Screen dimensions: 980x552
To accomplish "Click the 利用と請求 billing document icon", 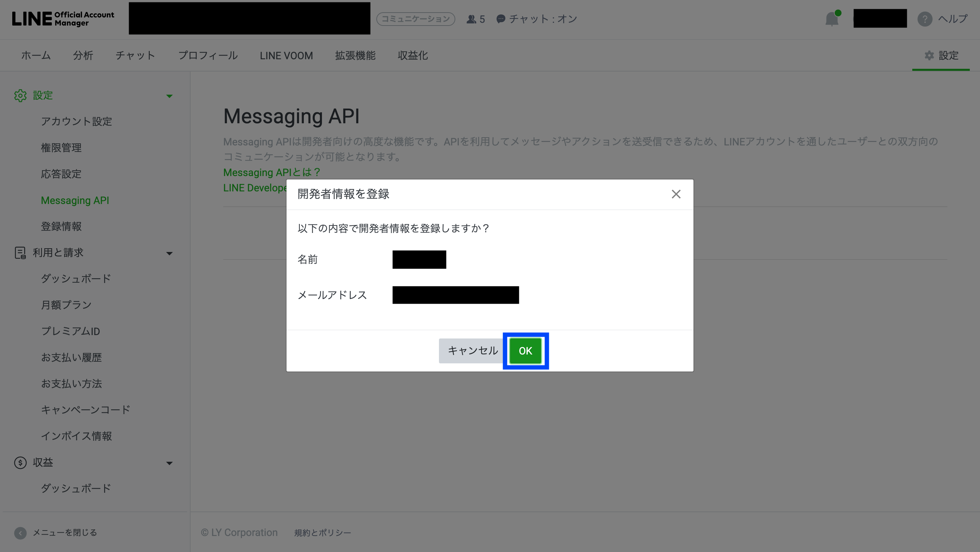I will point(20,253).
